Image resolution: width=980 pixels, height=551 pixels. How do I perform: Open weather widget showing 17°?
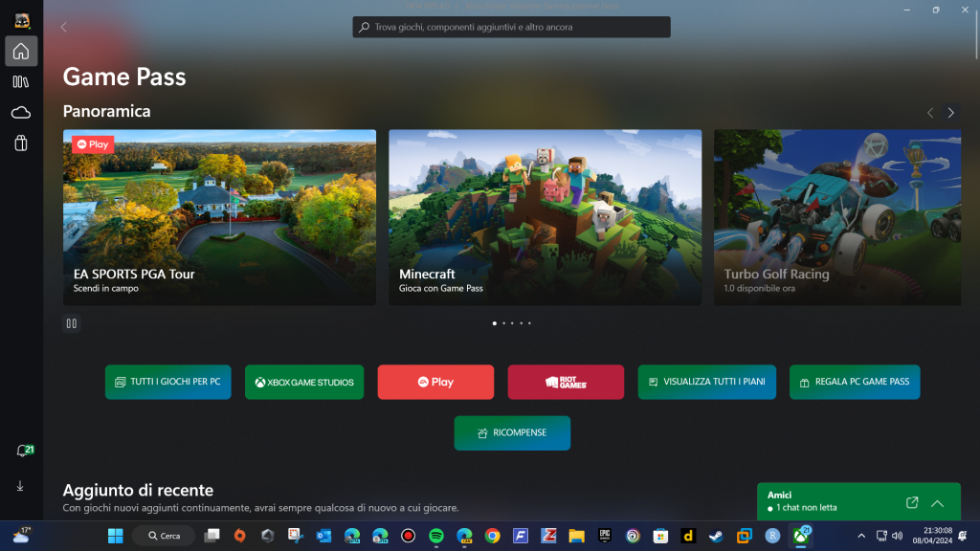pyautogui.click(x=21, y=536)
